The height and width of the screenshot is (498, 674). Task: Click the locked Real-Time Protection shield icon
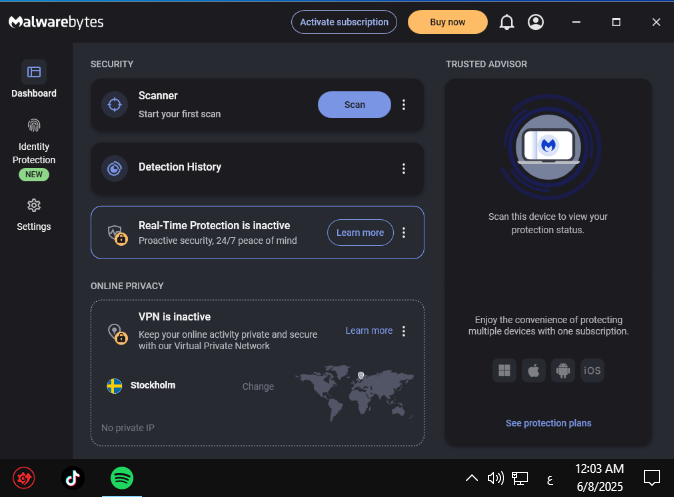[x=117, y=234]
